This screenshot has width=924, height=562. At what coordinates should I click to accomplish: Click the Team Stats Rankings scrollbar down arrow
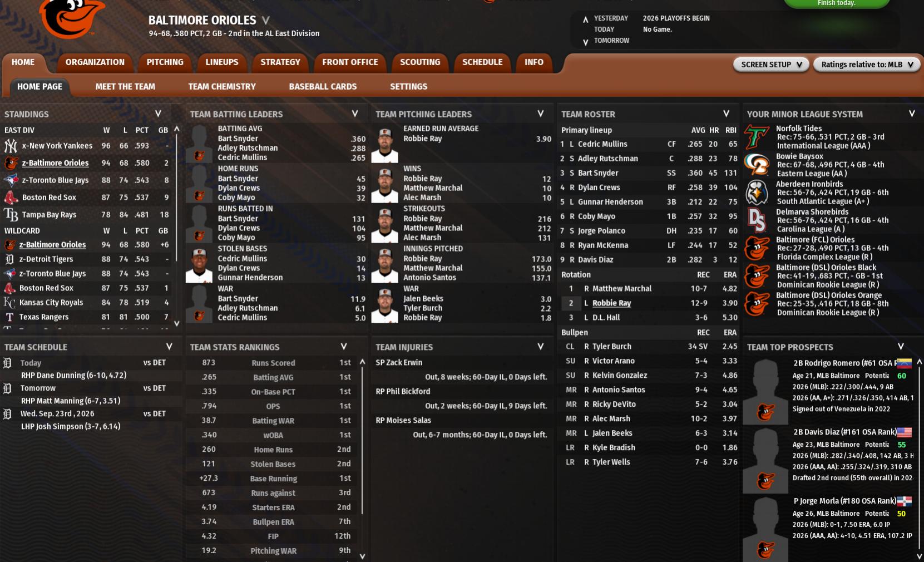tap(363, 556)
